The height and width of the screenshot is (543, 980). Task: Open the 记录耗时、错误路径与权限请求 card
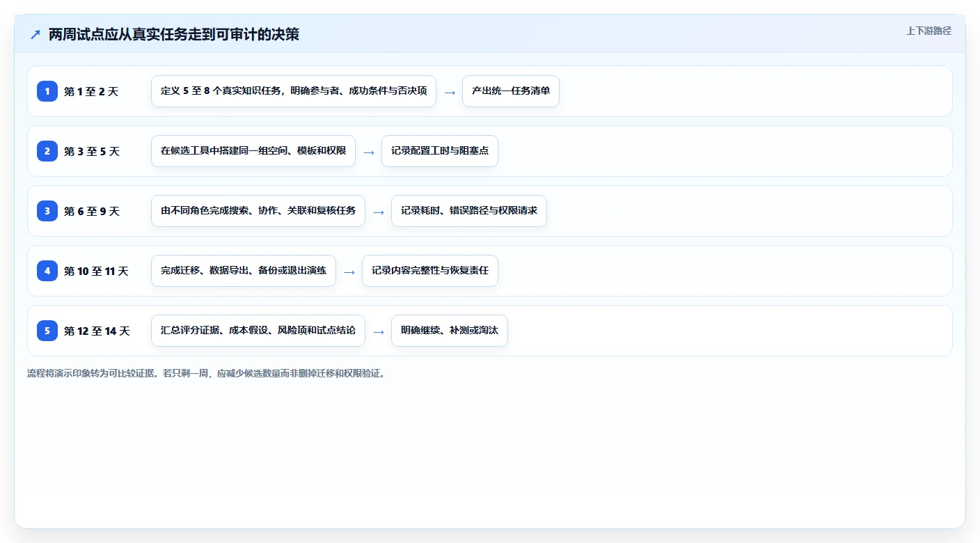pyautogui.click(x=469, y=211)
